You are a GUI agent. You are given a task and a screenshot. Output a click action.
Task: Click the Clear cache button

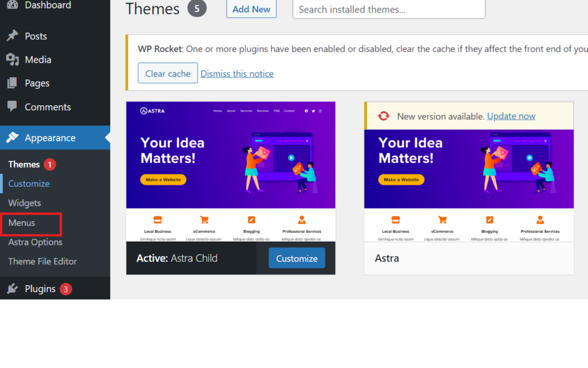[x=168, y=74]
